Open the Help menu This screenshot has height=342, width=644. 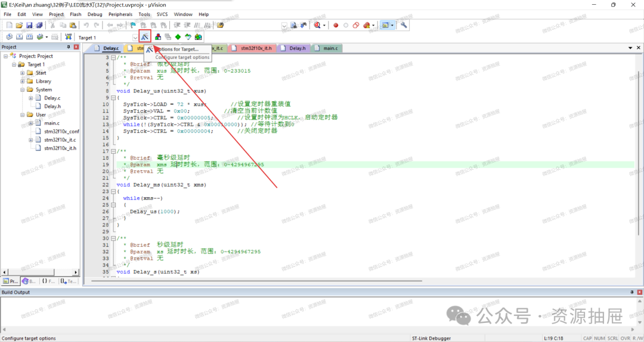tap(204, 14)
